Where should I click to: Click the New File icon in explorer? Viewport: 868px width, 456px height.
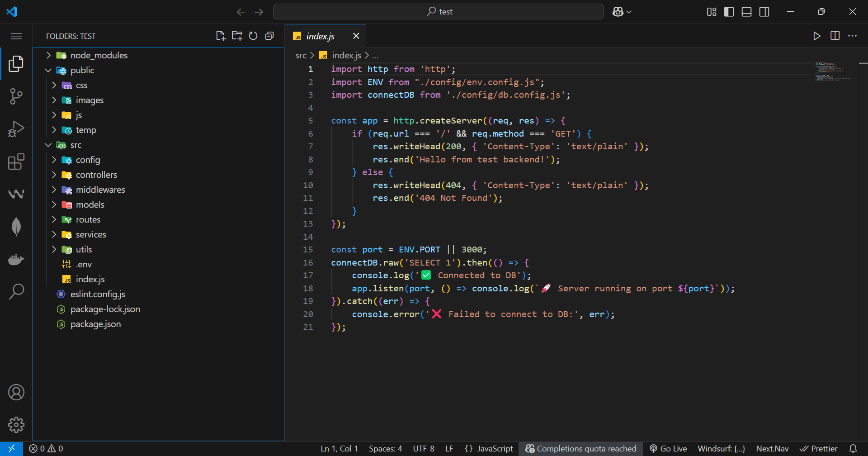221,36
